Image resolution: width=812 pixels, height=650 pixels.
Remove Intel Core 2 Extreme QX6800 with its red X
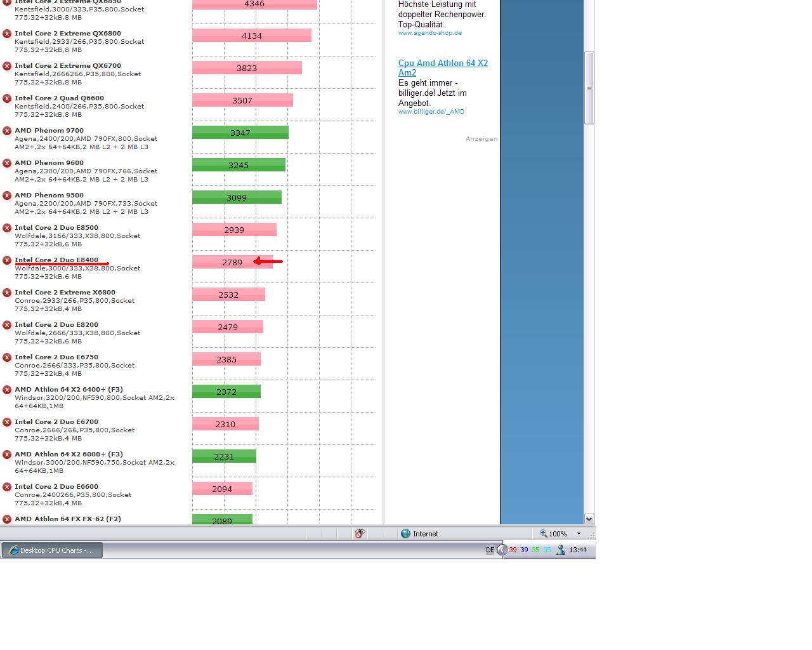(x=7, y=34)
